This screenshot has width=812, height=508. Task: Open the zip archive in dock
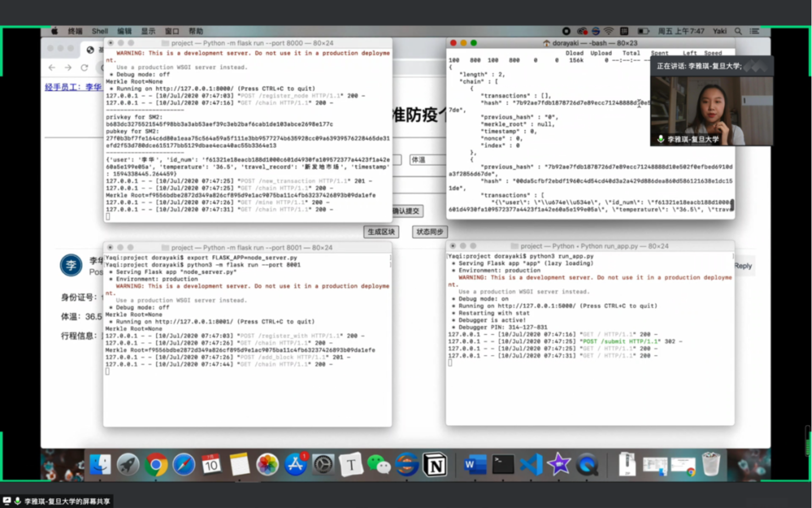(627, 465)
